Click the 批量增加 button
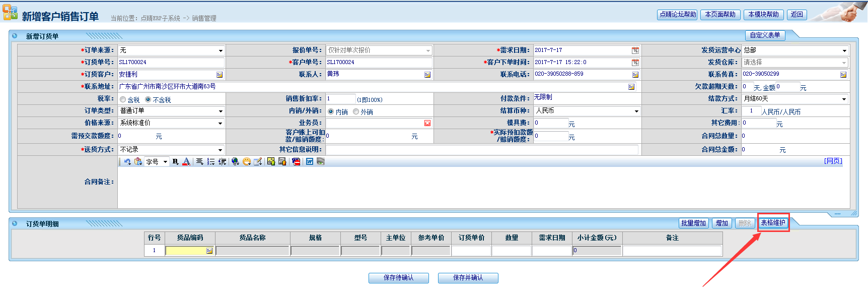Screen dimensions: 868x293 (x=693, y=223)
